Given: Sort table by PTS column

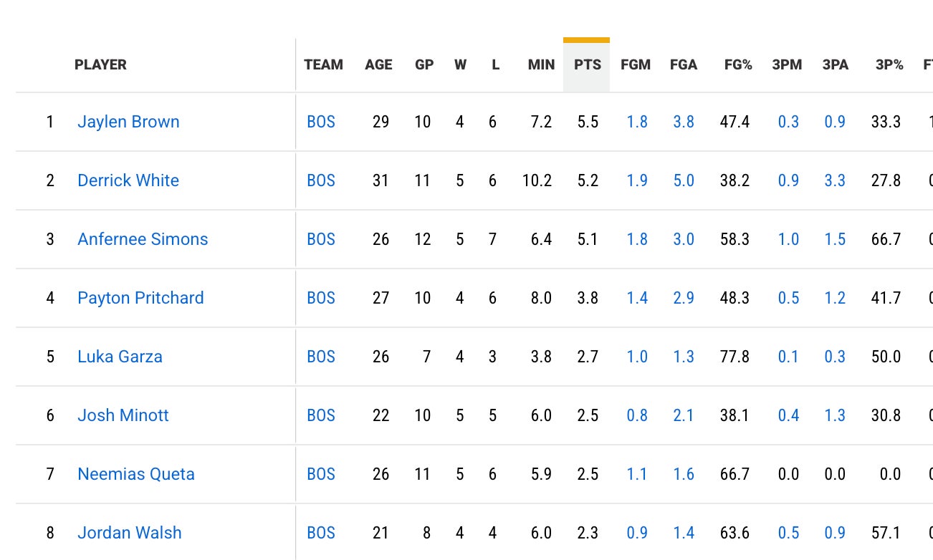Looking at the screenshot, I should (x=587, y=64).
